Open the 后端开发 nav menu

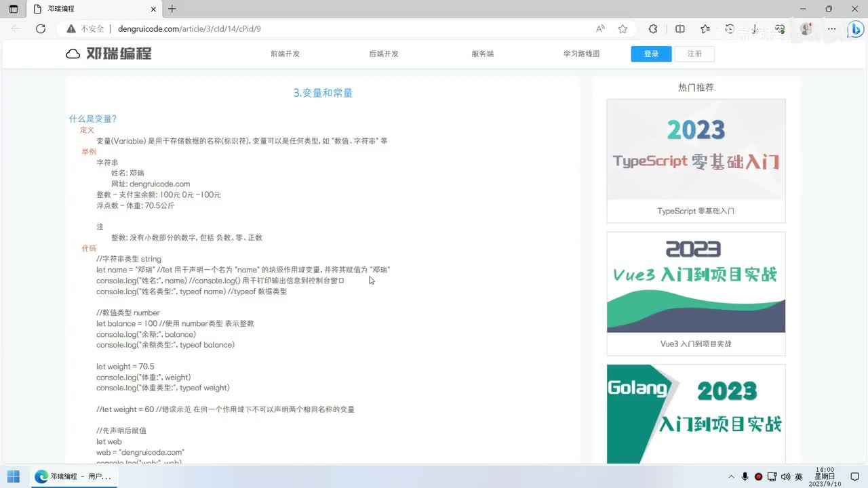click(x=384, y=54)
